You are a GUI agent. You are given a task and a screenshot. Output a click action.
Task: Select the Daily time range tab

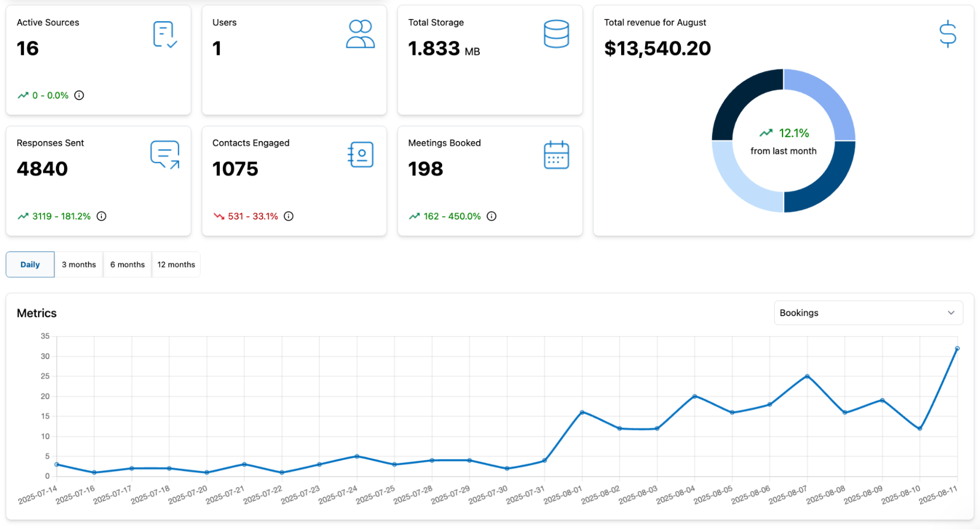click(x=30, y=265)
